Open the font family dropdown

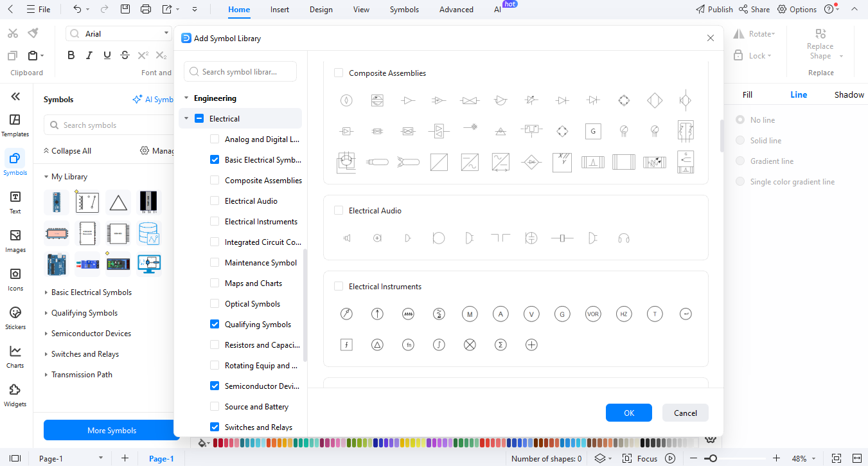[166, 33]
